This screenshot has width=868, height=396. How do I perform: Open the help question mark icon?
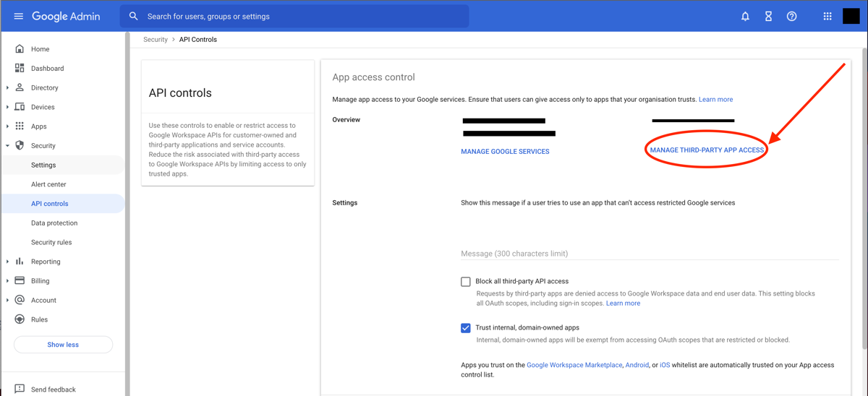791,16
